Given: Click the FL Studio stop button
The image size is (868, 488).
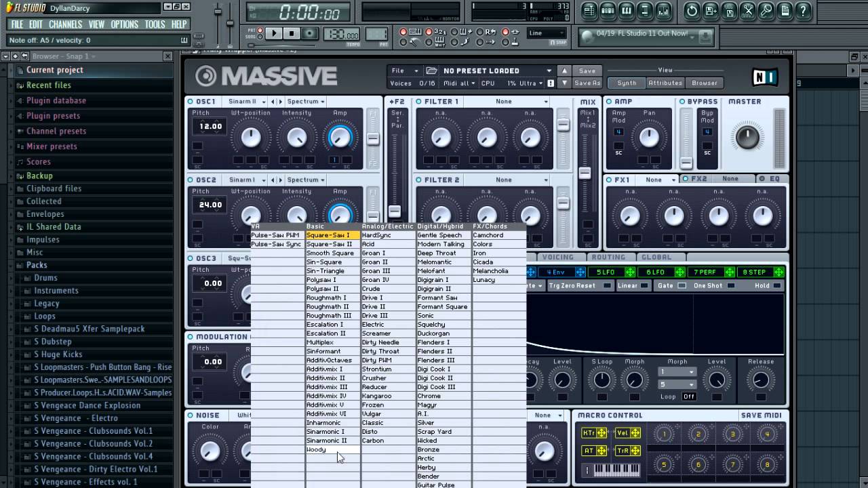Looking at the screenshot, I should click(x=292, y=33).
